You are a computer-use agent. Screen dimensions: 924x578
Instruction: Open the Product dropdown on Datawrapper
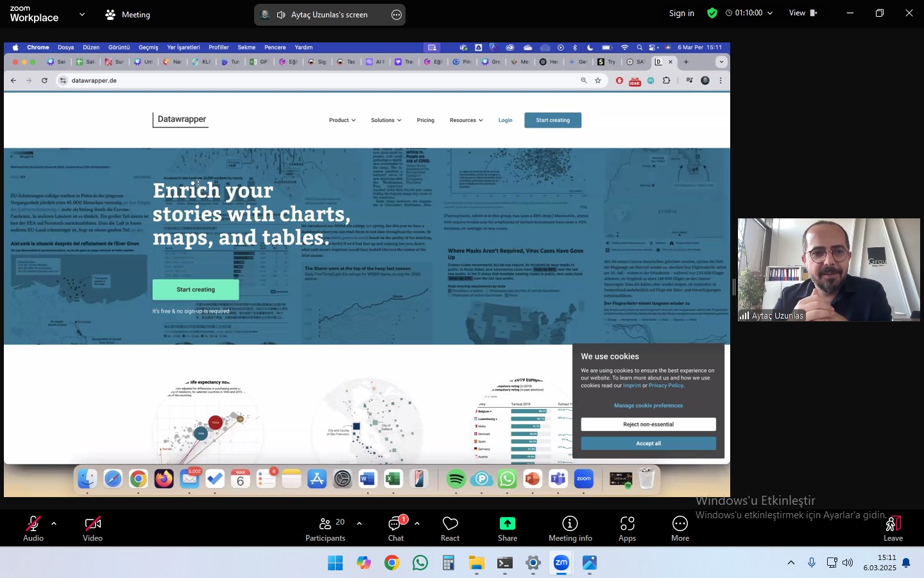342,120
